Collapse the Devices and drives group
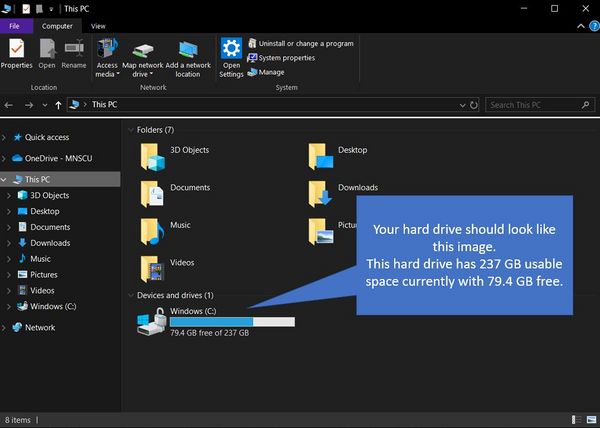Viewport: 600px width, 428px height. click(x=131, y=295)
